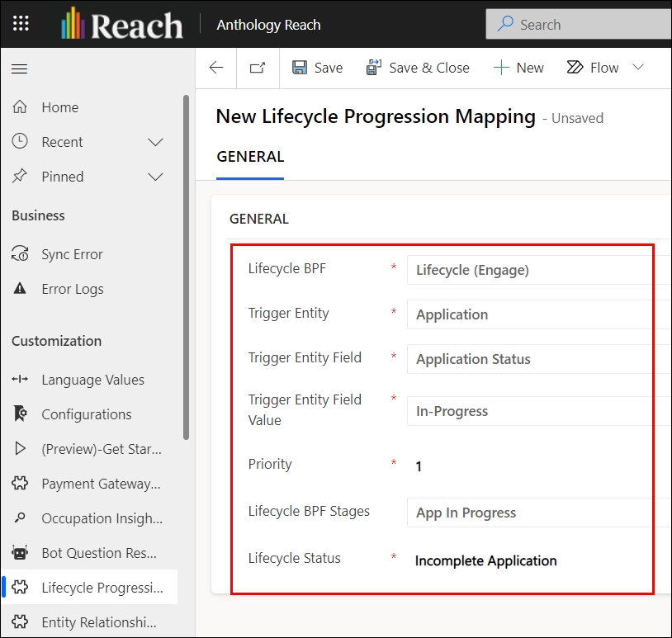Click the New button
The image size is (672, 638).
pos(518,68)
